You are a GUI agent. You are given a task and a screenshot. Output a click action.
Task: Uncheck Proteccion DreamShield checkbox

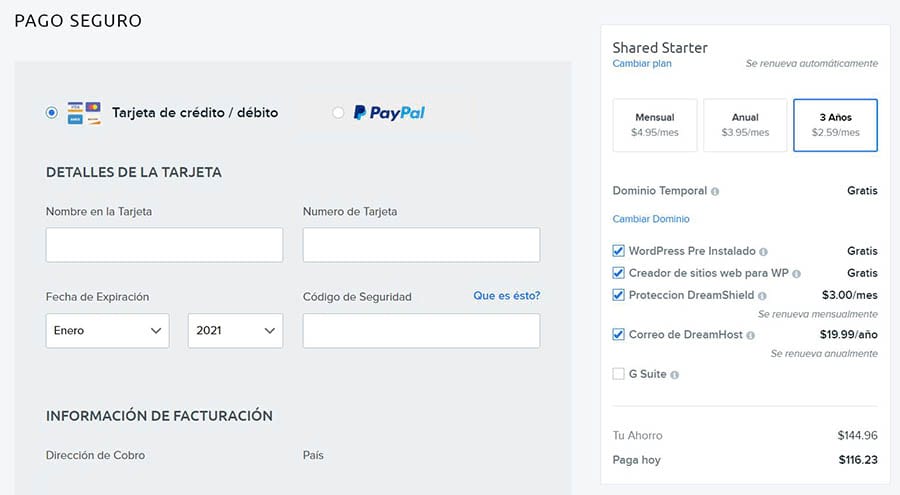point(618,295)
